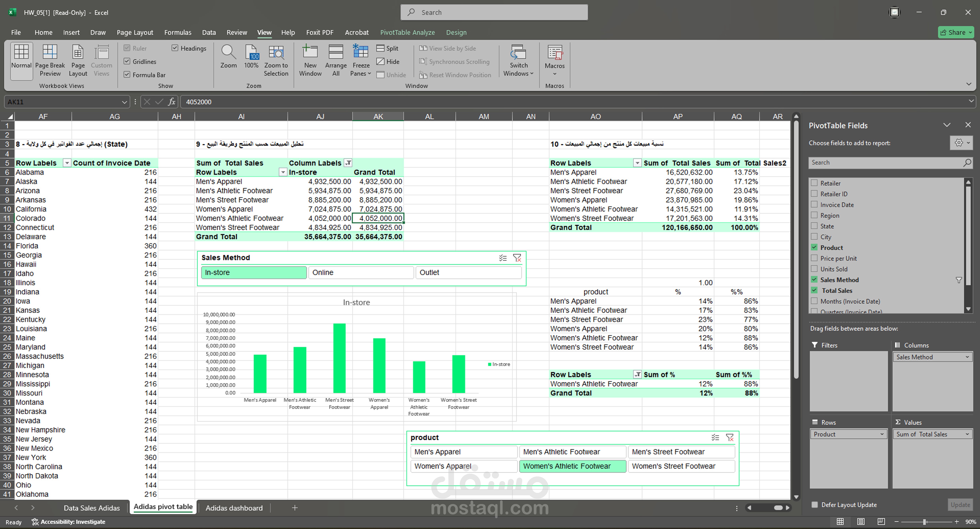Click the Men's Street Footwear chart bar

(339, 358)
